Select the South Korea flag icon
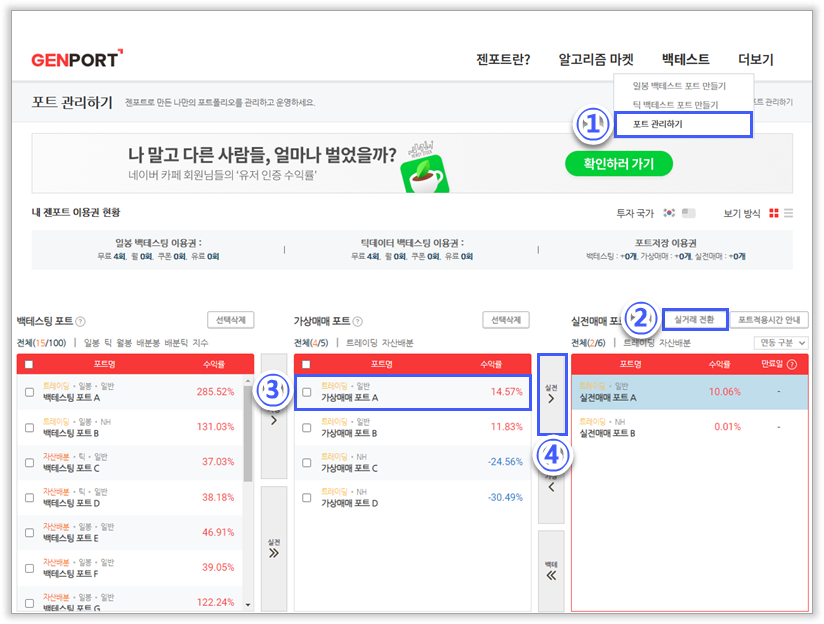Screen dimensions: 824x624 [x=669, y=213]
